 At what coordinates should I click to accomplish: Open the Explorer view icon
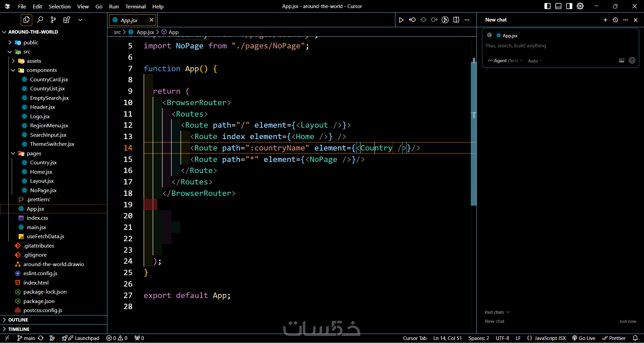click(x=27, y=20)
